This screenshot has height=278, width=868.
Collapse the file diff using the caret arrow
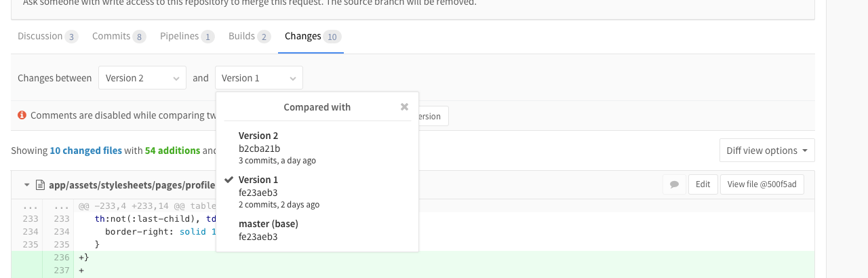click(x=26, y=184)
